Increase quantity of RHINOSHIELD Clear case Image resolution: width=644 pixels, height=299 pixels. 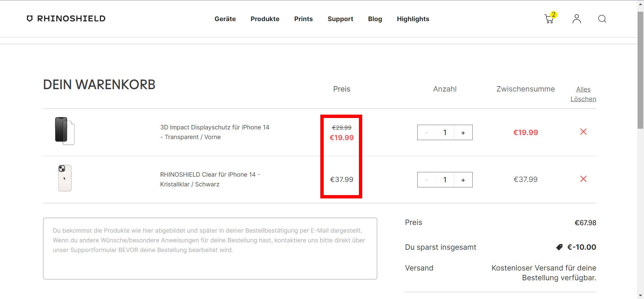pos(463,180)
